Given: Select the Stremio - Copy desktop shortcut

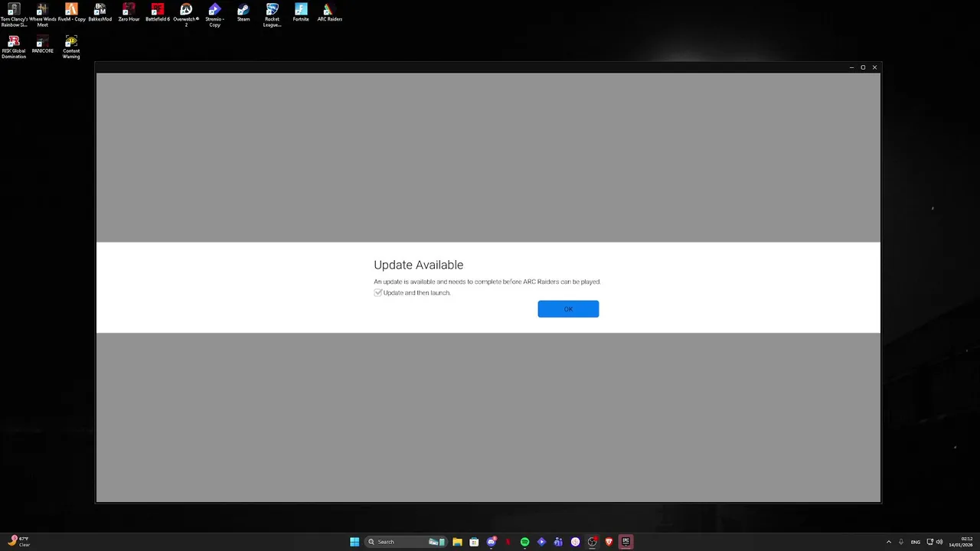Looking at the screenshot, I should coord(214,15).
